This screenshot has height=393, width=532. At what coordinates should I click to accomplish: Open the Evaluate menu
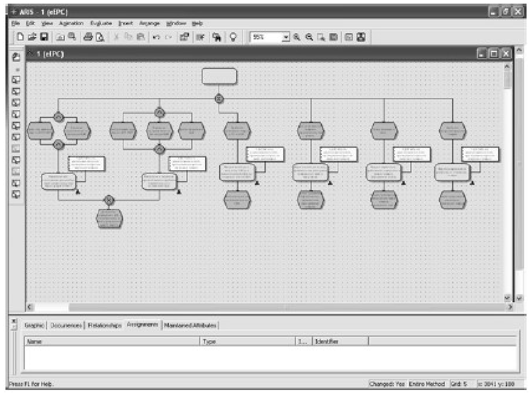pos(100,23)
